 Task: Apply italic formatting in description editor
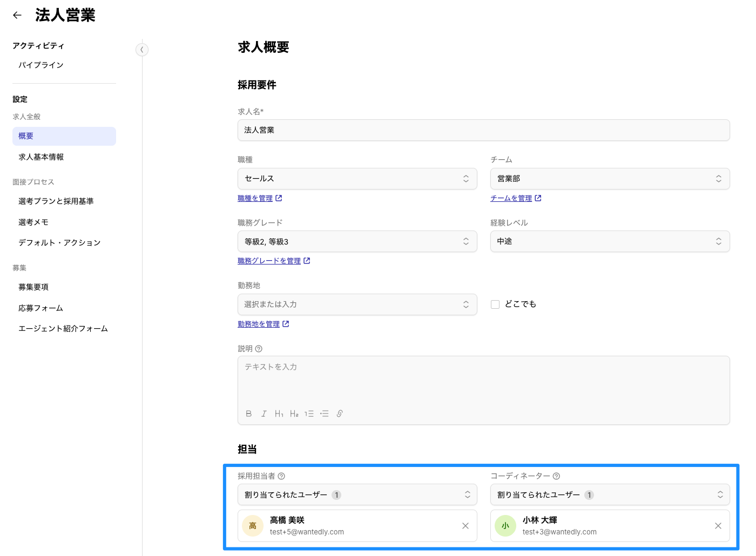(x=264, y=413)
